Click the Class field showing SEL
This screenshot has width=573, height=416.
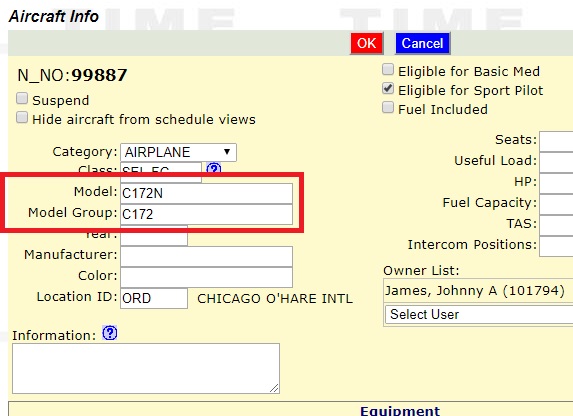click(x=161, y=171)
